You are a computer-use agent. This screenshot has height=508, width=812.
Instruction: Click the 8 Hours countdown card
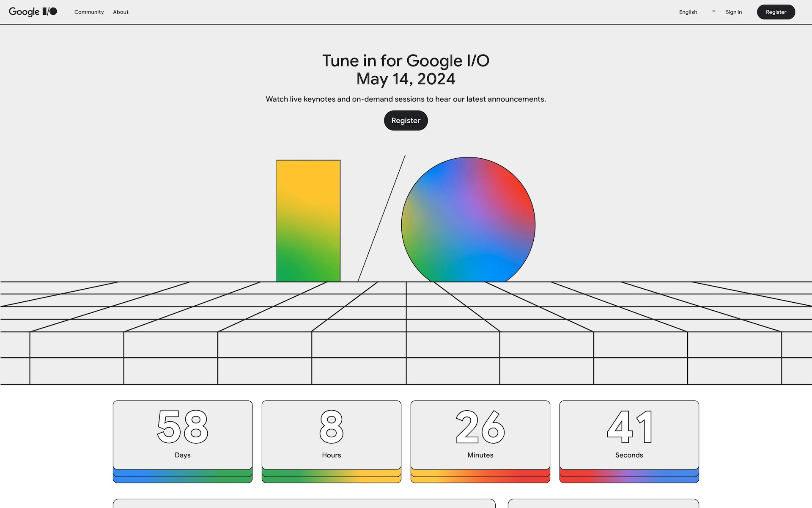coord(332,435)
